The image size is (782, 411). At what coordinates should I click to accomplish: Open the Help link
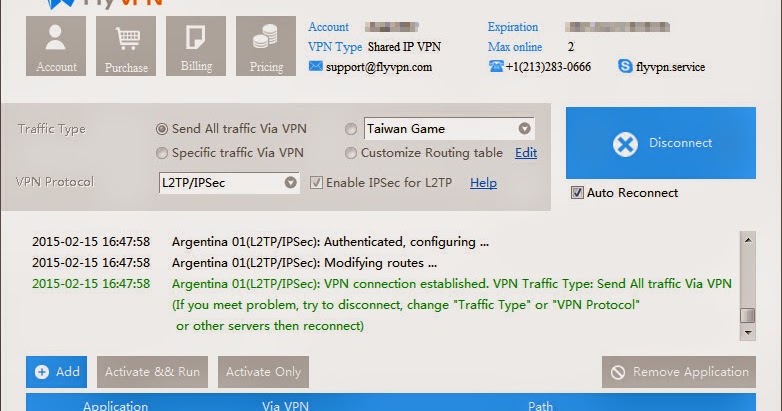pos(483,183)
